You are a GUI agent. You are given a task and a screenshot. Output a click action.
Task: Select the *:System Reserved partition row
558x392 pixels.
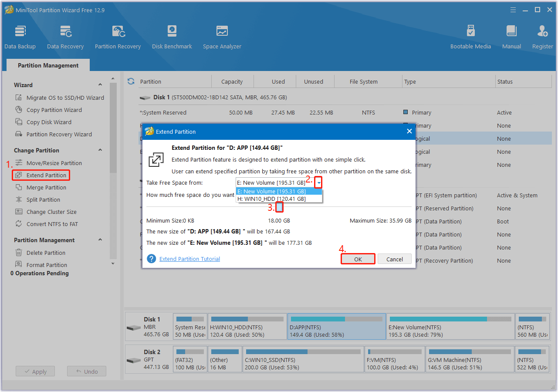(345, 112)
